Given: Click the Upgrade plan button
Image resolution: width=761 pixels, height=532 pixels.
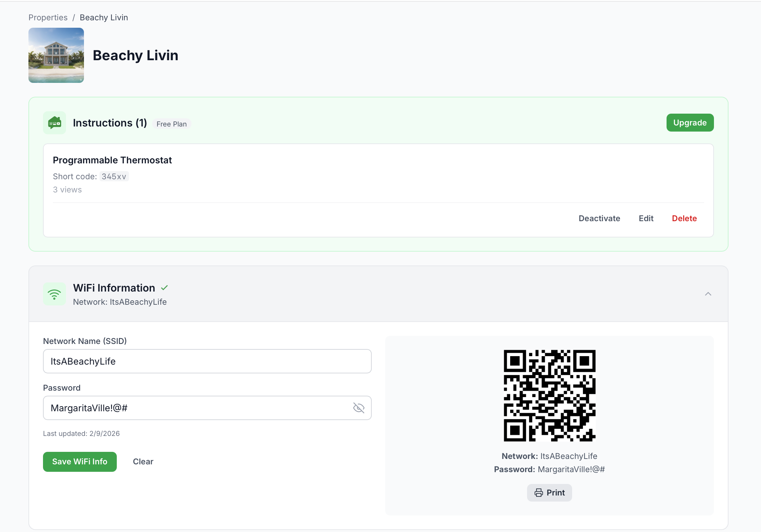Looking at the screenshot, I should coord(690,123).
